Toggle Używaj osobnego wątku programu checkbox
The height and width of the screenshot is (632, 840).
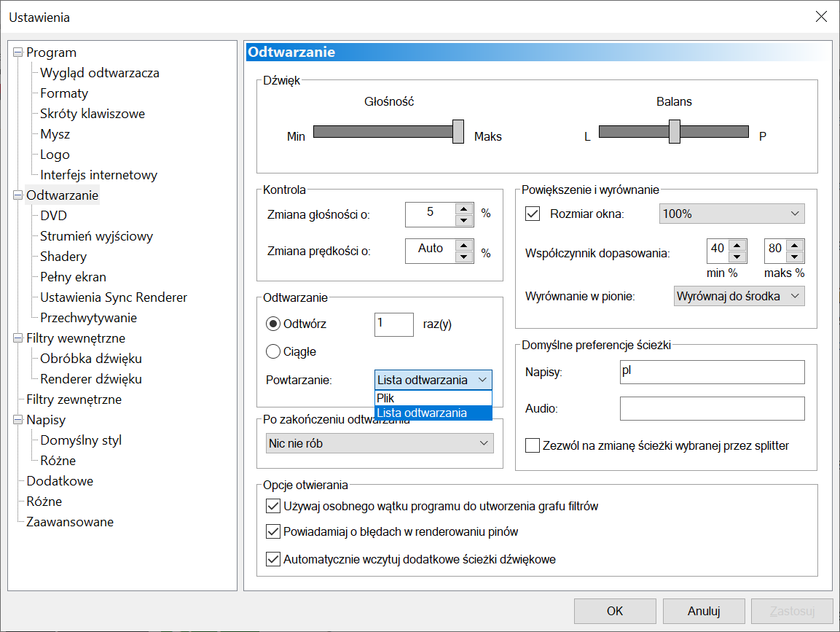point(273,506)
